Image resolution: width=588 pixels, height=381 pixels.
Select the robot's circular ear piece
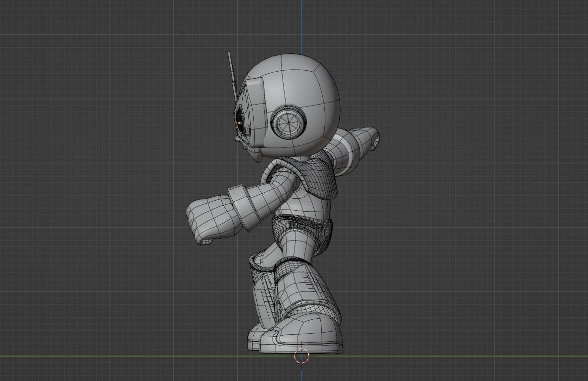tap(289, 122)
